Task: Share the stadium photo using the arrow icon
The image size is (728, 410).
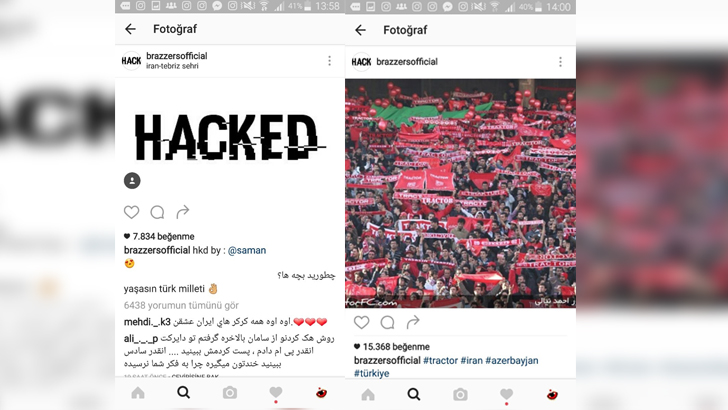Action: coord(413,322)
